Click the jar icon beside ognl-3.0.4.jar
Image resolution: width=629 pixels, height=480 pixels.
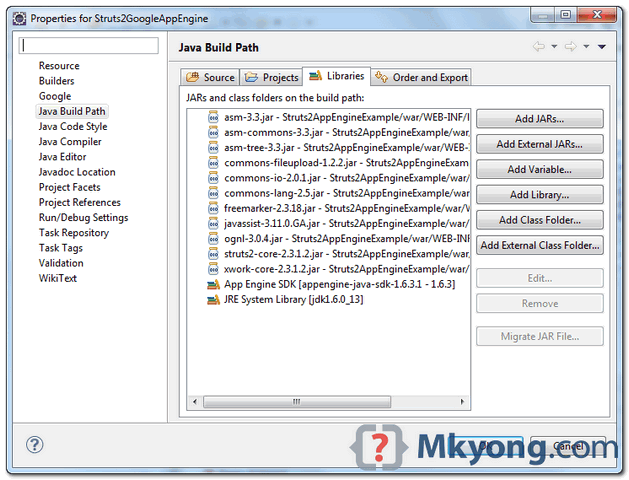(x=213, y=239)
